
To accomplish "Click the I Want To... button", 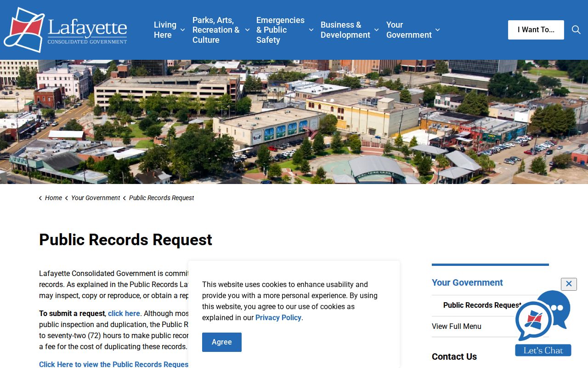I will click(x=536, y=30).
